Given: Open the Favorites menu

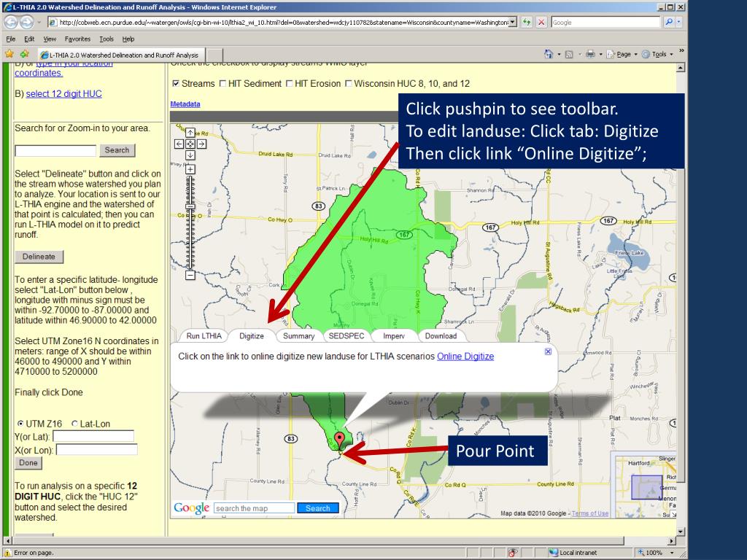Looking at the screenshot, I should [x=77, y=39].
